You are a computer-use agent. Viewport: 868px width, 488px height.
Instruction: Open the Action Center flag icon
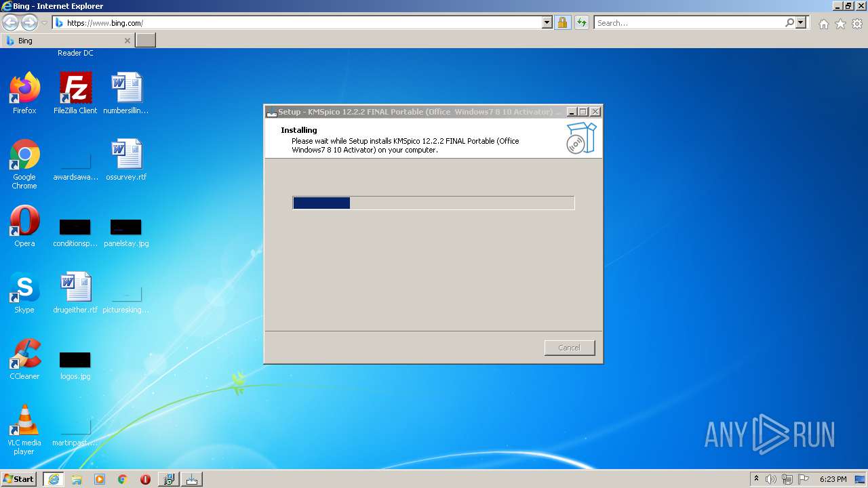click(804, 479)
